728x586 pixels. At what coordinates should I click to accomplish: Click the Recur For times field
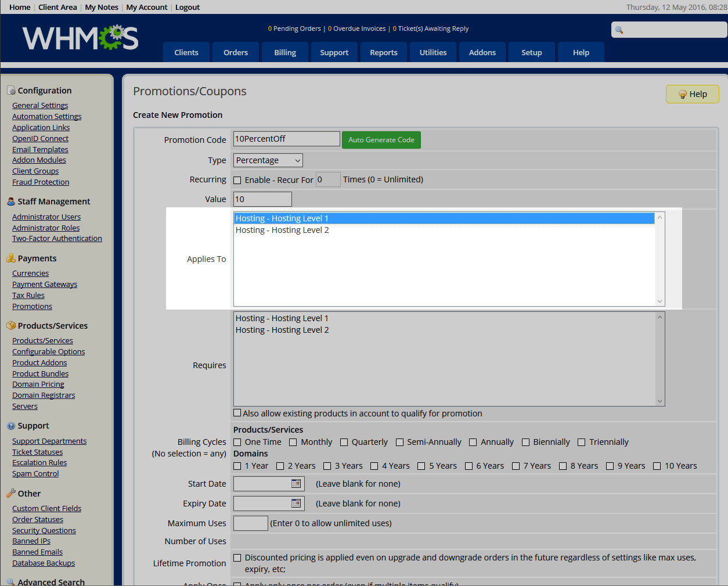coord(328,179)
